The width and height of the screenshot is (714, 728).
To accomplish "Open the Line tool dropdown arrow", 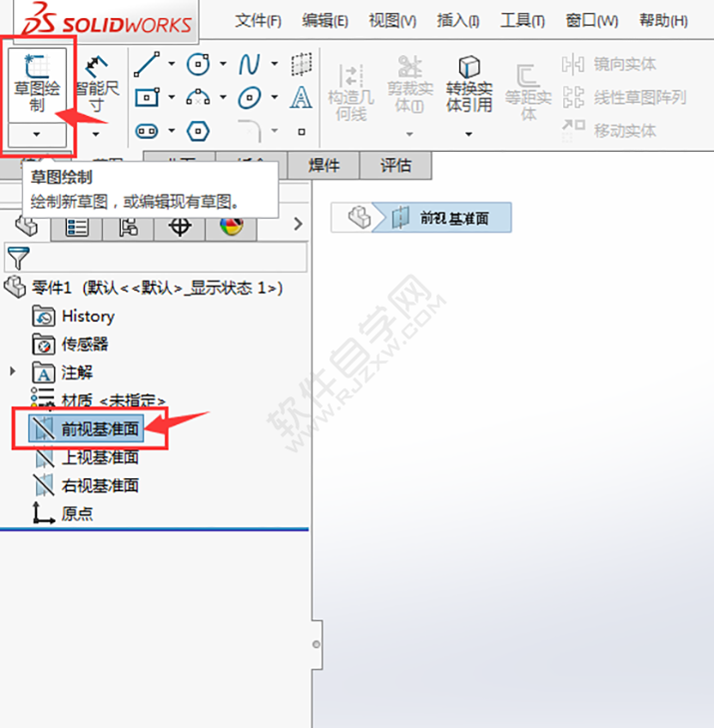I will pyautogui.click(x=172, y=64).
